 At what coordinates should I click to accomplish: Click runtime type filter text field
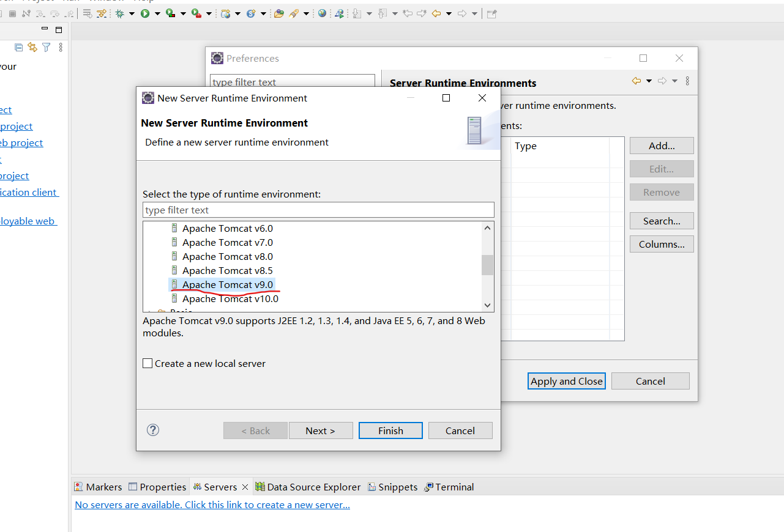pyautogui.click(x=318, y=210)
